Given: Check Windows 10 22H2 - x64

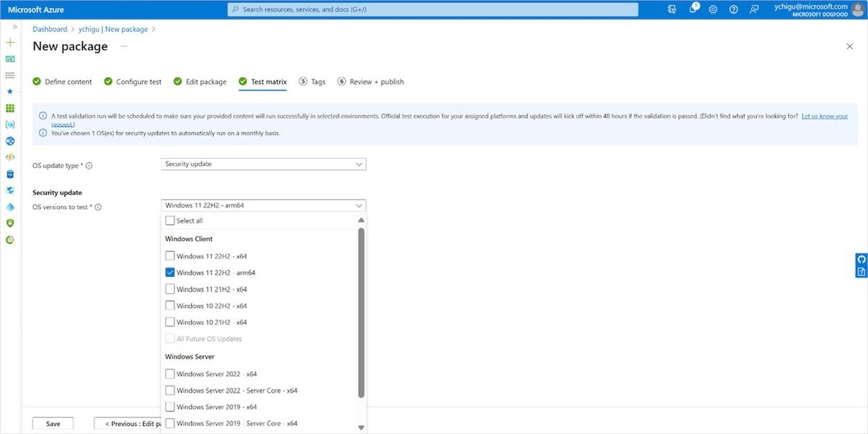Looking at the screenshot, I should 170,306.
